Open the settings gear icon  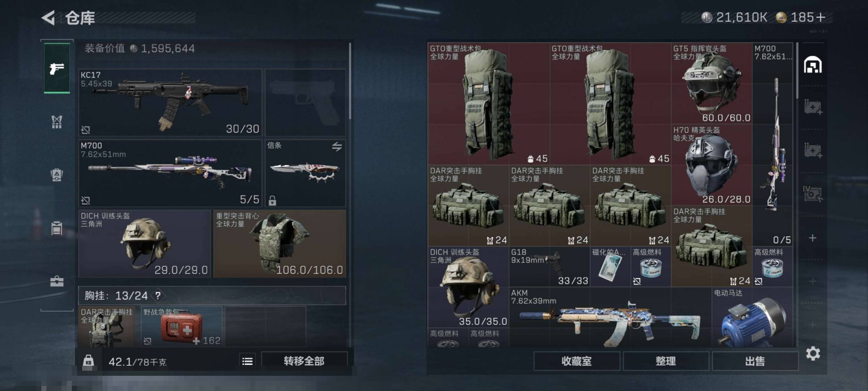coord(813,353)
